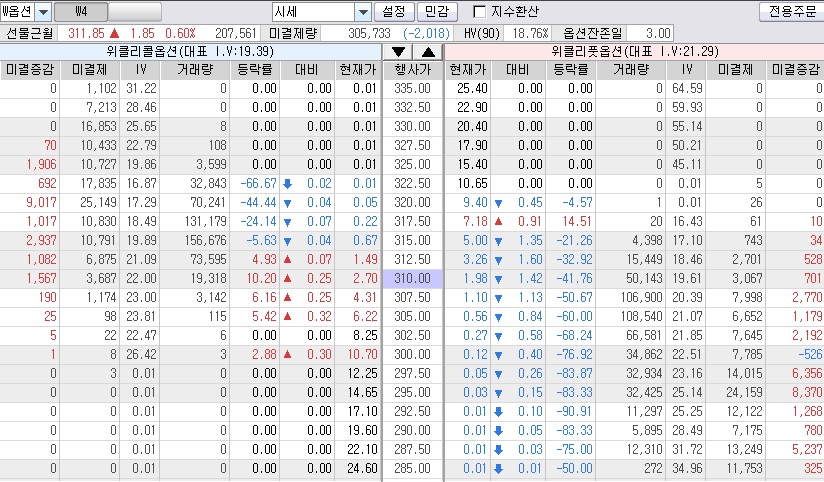Select strike price 285.00
Screen dimensions: 824x482
point(413,468)
